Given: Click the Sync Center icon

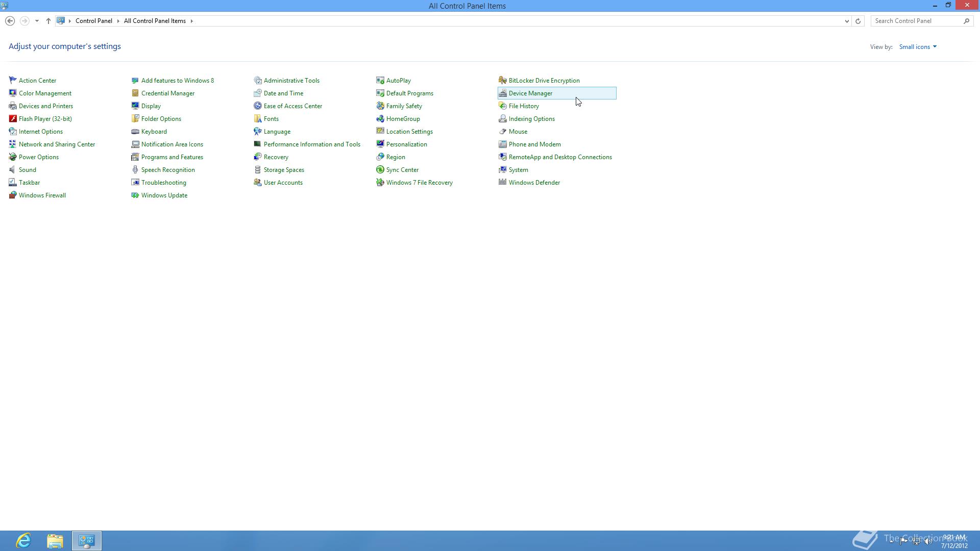Looking at the screenshot, I should [x=380, y=170].
